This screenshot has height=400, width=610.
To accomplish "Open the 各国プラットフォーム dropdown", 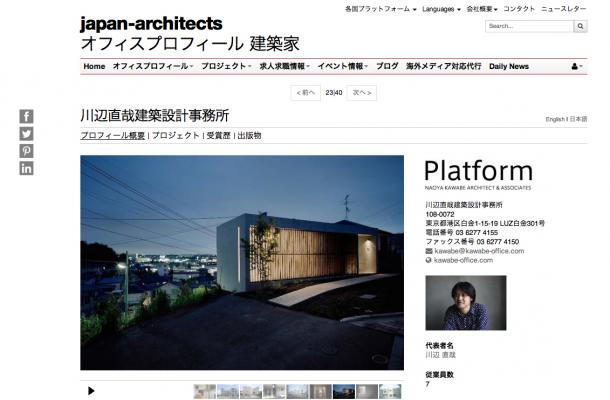I will (x=377, y=8).
